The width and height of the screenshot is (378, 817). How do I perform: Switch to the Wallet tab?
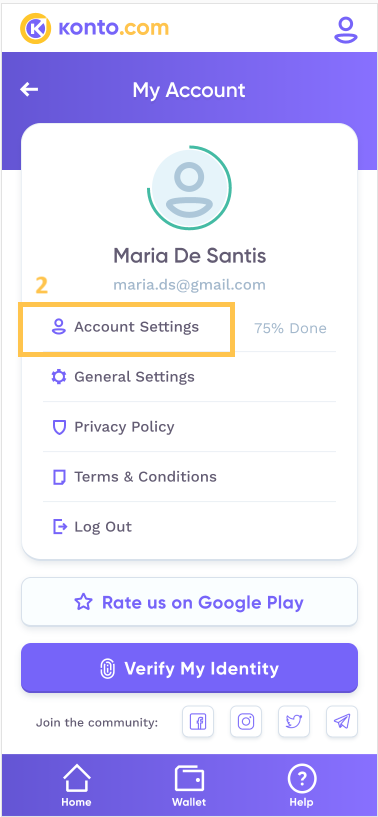pos(189,785)
